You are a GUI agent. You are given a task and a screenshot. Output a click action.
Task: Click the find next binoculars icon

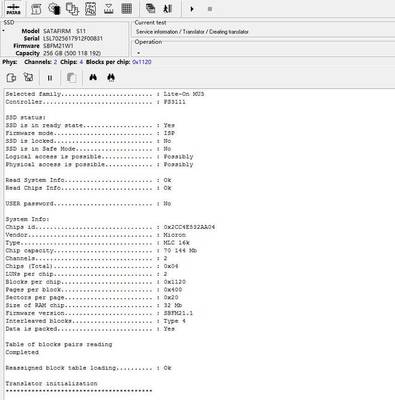111,77
